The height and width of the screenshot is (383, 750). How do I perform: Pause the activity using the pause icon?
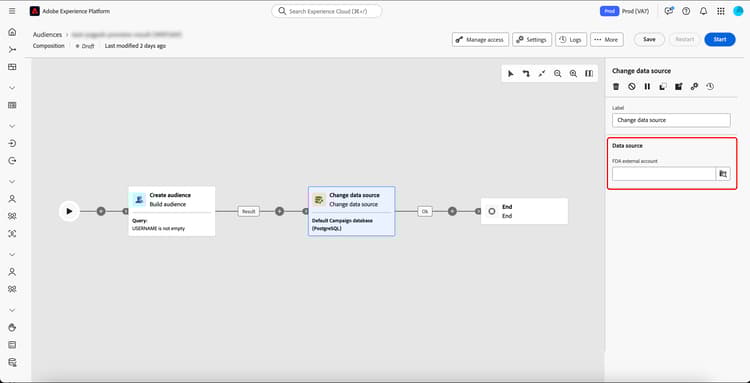[647, 87]
